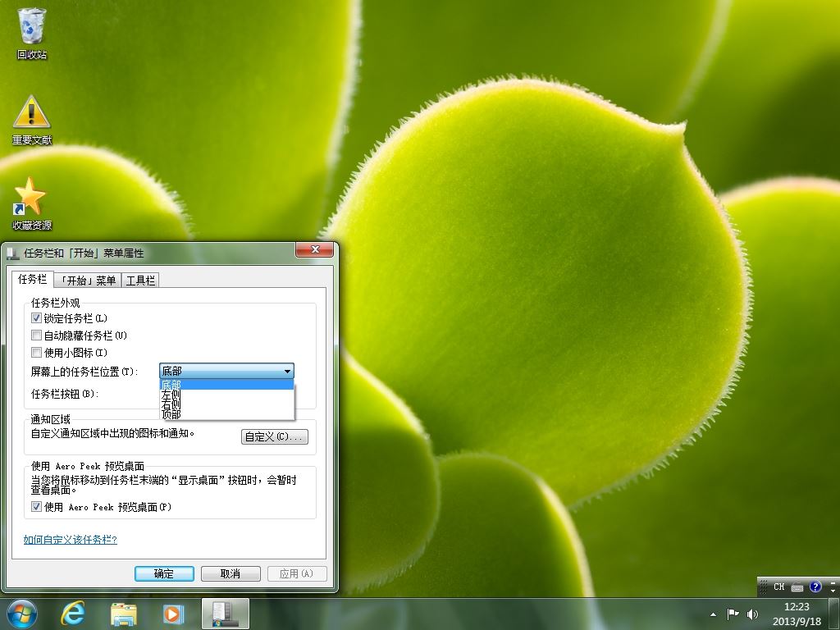The height and width of the screenshot is (630, 840).
Task: Launch Internet Explorer from taskbar
Action: [x=73, y=614]
